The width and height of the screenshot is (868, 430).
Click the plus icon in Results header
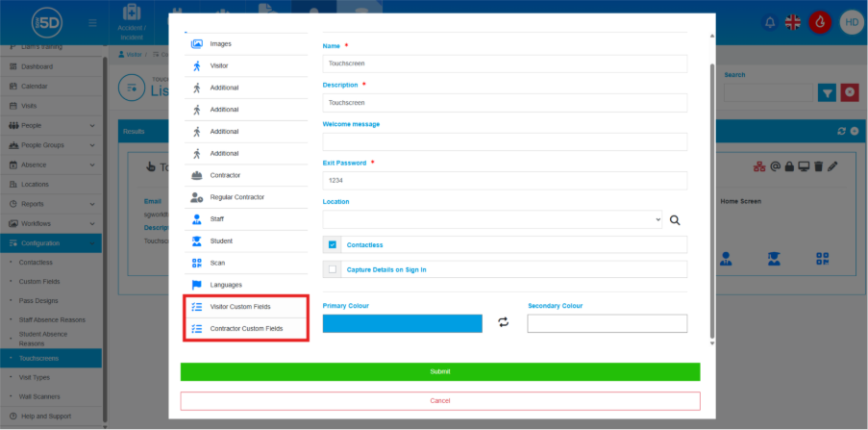855,132
